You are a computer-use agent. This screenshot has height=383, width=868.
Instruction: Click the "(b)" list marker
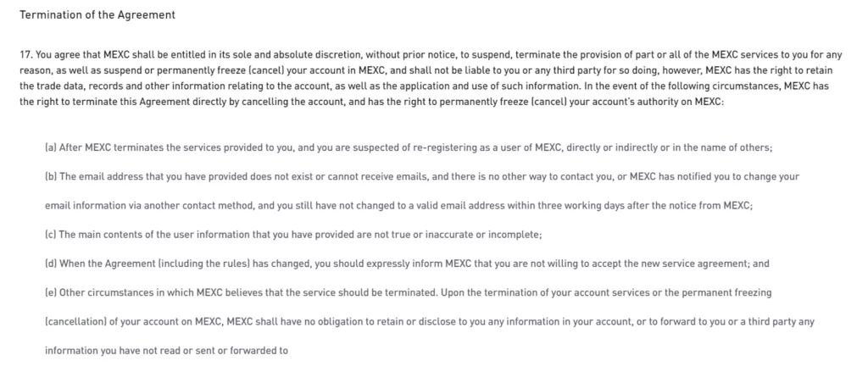click(x=50, y=176)
